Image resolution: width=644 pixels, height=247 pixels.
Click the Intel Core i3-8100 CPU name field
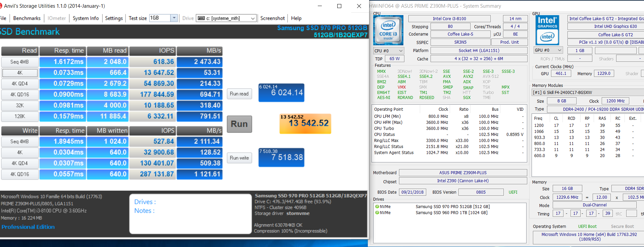[x=449, y=19]
